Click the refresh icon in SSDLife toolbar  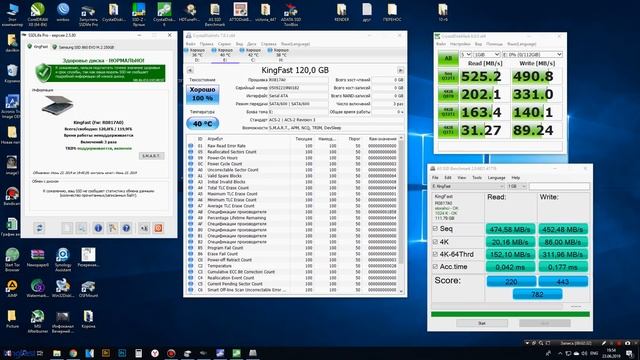click(x=39, y=228)
